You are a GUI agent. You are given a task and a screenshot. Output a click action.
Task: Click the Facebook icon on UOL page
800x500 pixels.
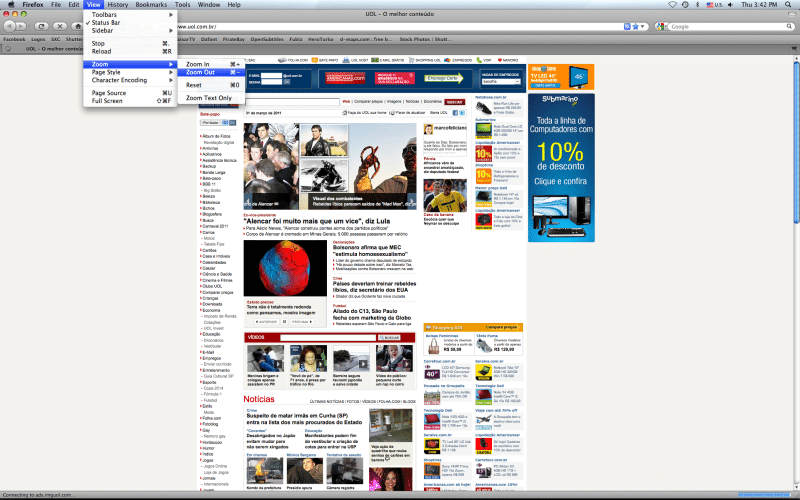455,113
